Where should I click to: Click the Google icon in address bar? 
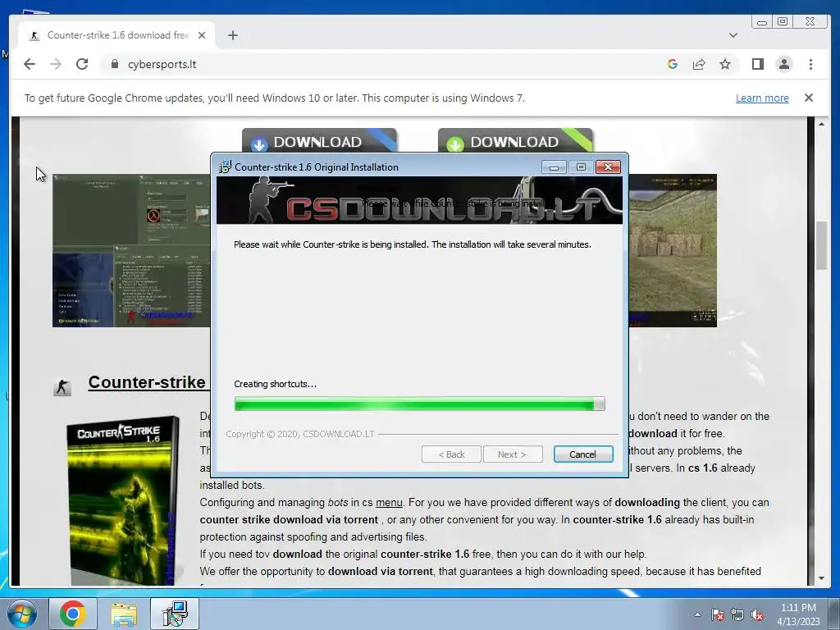(x=673, y=64)
